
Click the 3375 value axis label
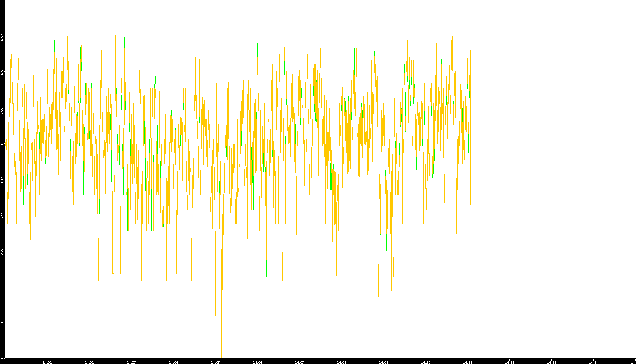click(x=2, y=74)
